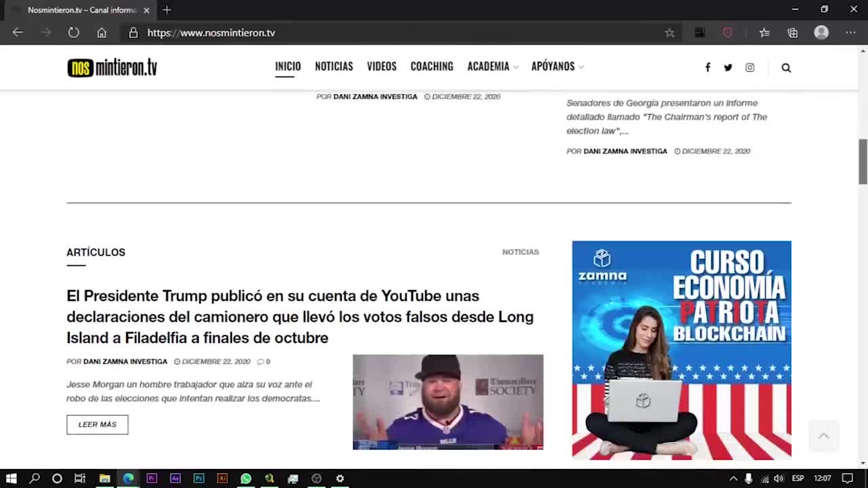Open WhatsApp from the taskbar
This screenshot has height=488, width=868.
pyautogui.click(x=245, y=478)
